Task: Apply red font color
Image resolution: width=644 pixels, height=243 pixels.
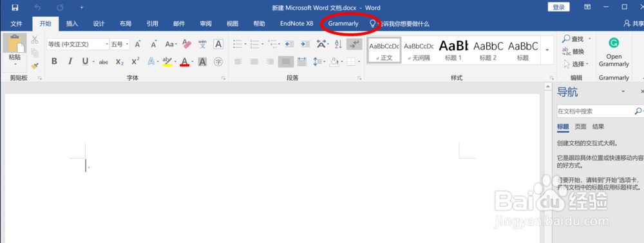Action: coord(184,62)
